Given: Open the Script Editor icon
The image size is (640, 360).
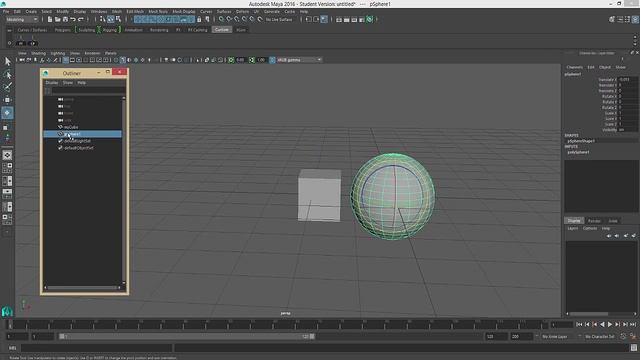Looking at the screenshot, I should 633,348.
